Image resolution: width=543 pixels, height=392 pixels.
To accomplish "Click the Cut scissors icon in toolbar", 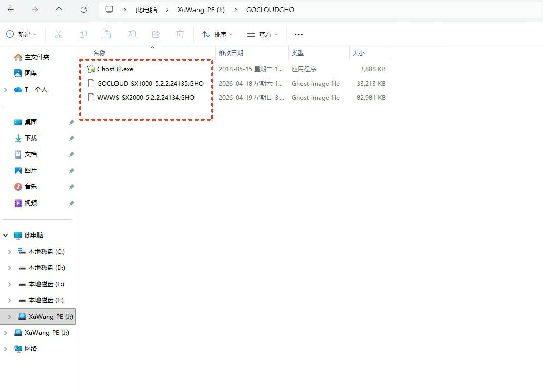I will click(58, 34).
